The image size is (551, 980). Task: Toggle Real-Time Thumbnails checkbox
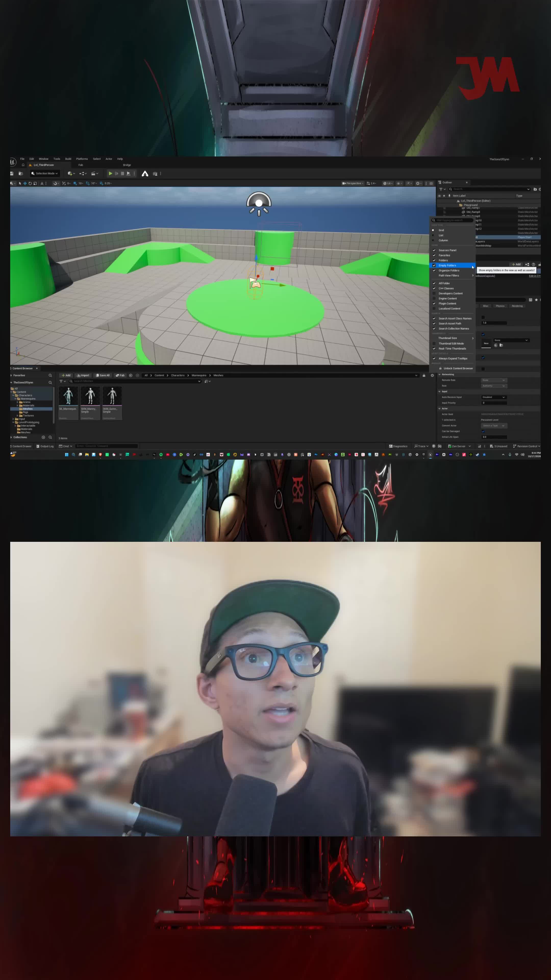pos(434,348)
